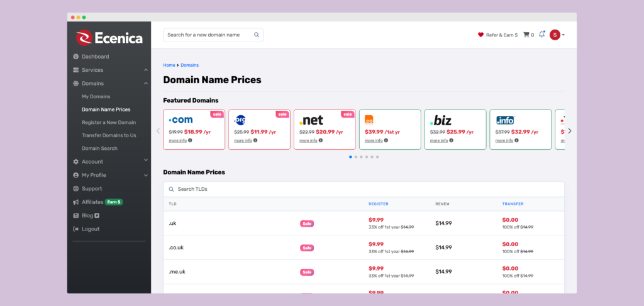The height and width of the screenshot is (306, 644).
Task: Select the first carousel page dot
Action: coord(350,157)
